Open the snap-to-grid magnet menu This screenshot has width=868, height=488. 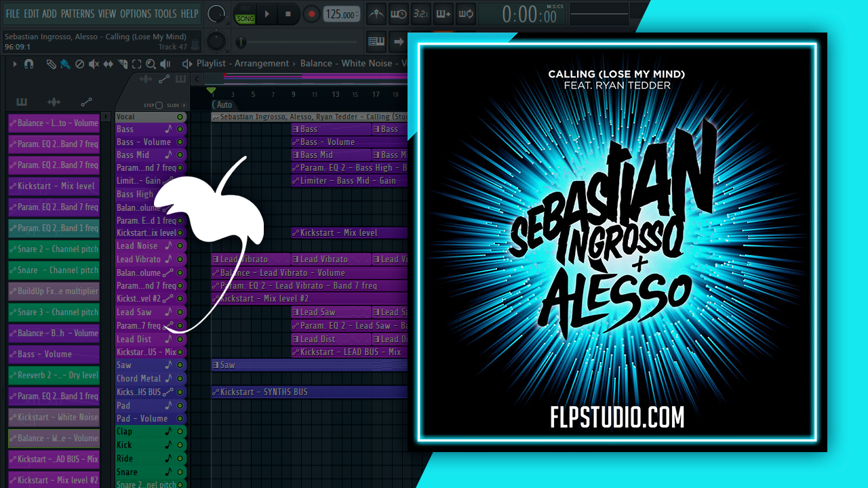click(29, 63)
